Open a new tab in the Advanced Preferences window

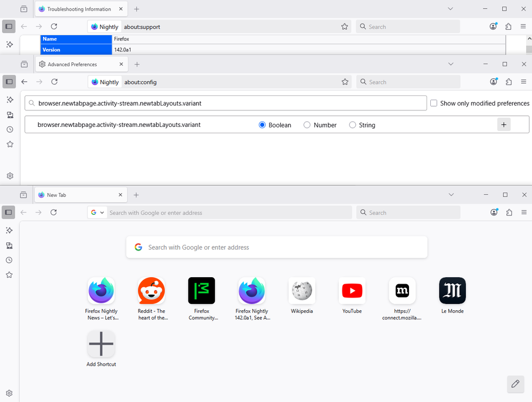click(x=137, y=64)
